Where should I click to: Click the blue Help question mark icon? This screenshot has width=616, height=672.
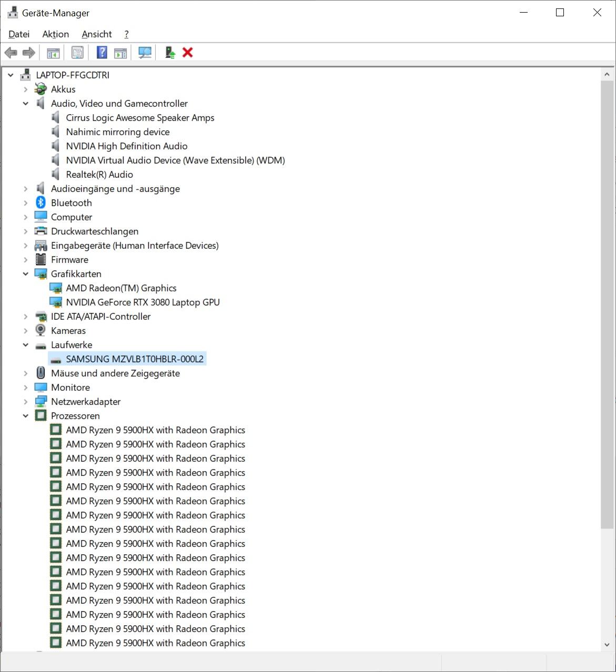click(102, 53)
